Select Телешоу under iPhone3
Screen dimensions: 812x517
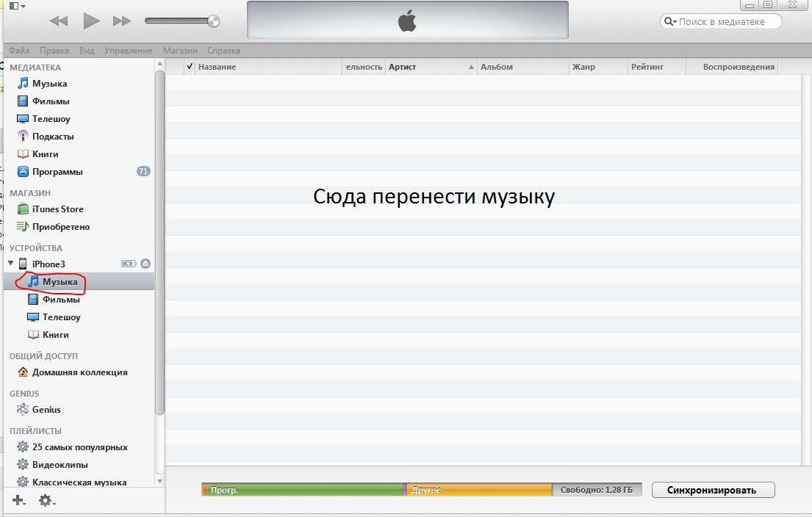[x=61, y=317]
